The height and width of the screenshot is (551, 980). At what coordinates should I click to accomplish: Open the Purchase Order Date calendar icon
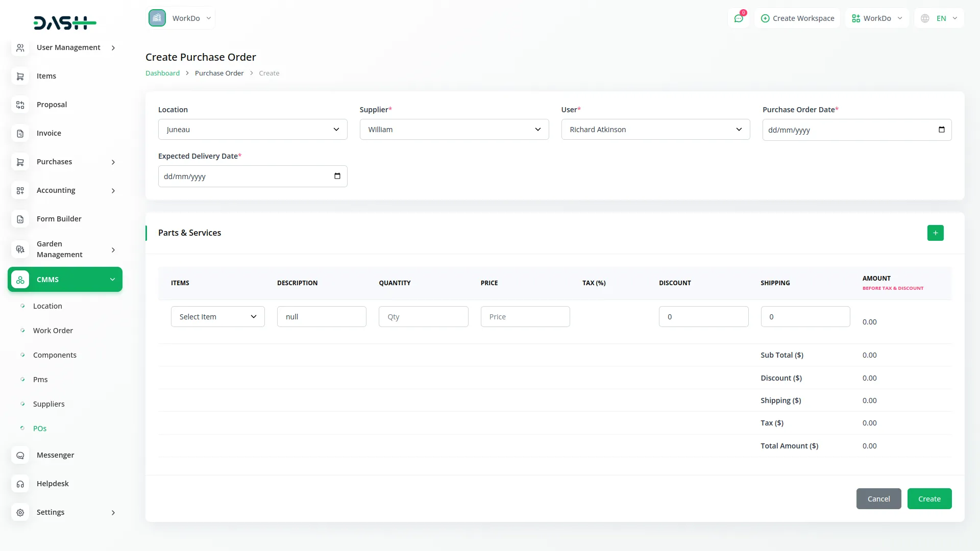pos(941,130)
